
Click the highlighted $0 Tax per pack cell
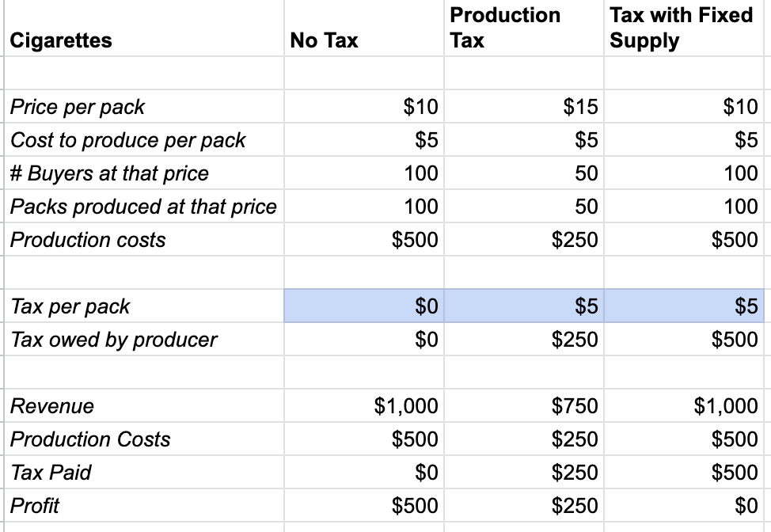364,306
